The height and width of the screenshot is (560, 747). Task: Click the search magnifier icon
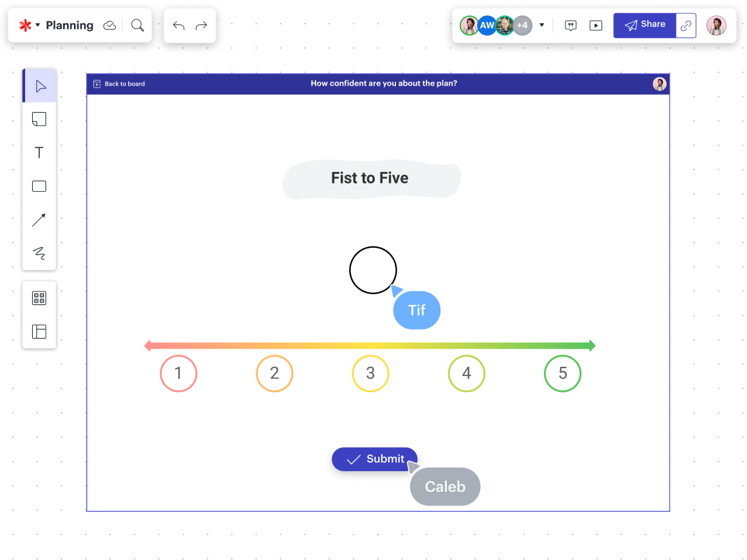[137, 25]
